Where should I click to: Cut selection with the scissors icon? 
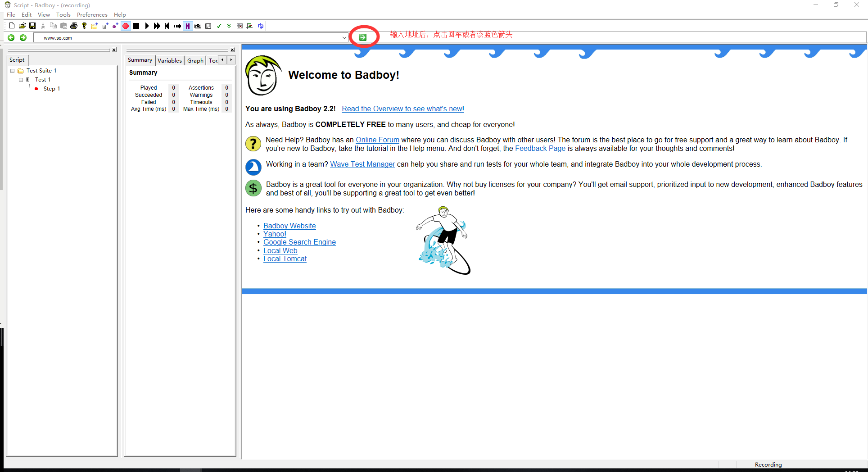click(x=43, y=26)
